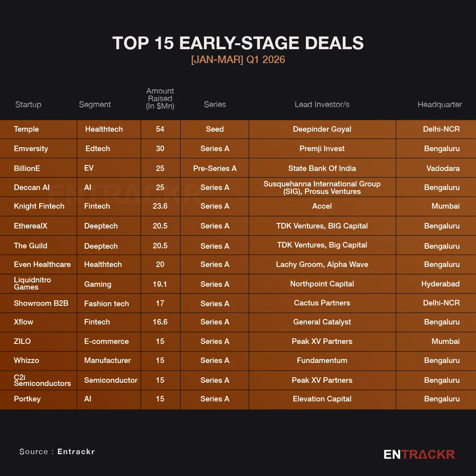Click the Hyderabad headquarter cell
Image resolution: width=476 pixels, height=476 pixels.
click(x=440, y=284)
